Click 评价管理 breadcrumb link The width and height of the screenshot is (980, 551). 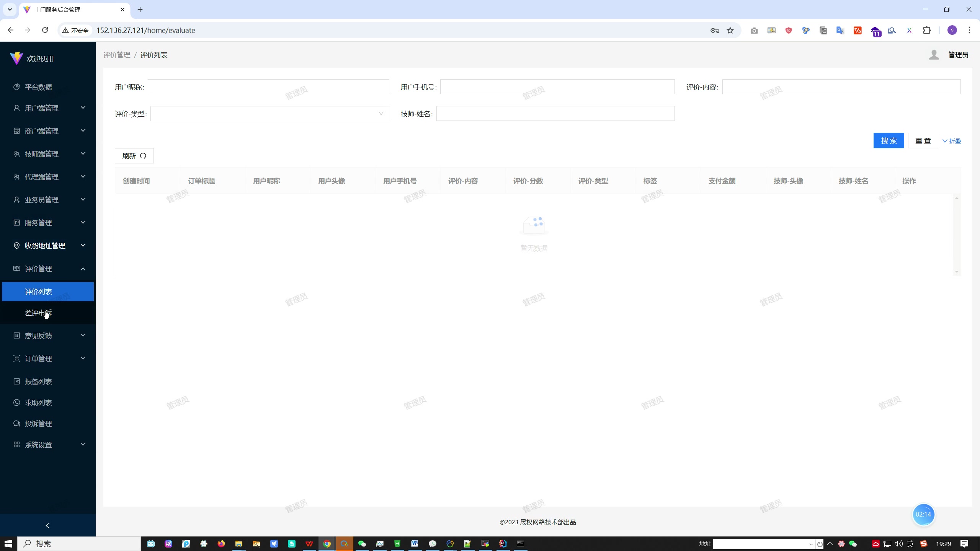click(x=117, y=55)
